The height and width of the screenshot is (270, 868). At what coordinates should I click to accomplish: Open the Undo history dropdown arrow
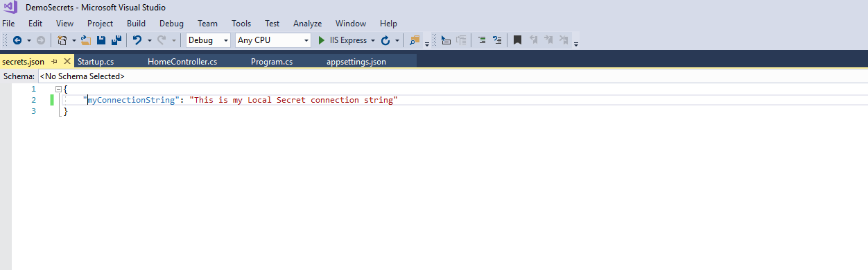click(x=149, y=40)
